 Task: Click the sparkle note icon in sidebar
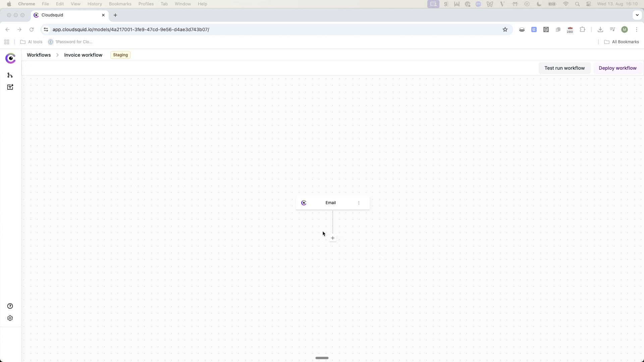pyautogui.click(x=10, y=87)
